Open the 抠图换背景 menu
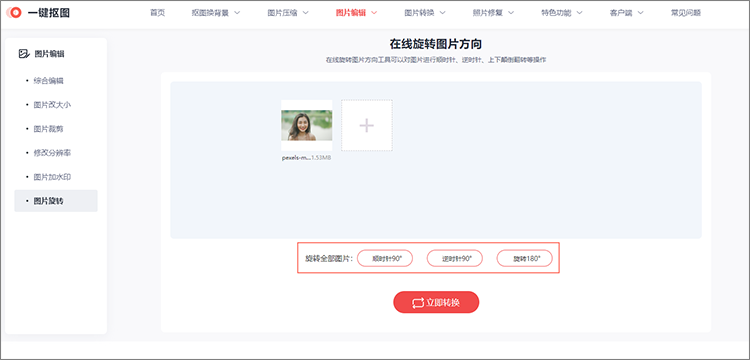Viewport: 750px width, 360px height. pos(210,13)
